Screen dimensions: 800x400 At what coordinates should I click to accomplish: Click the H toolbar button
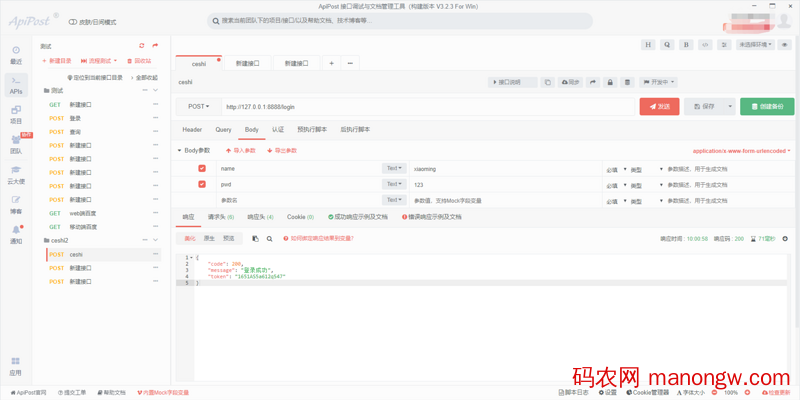(648, 45)
